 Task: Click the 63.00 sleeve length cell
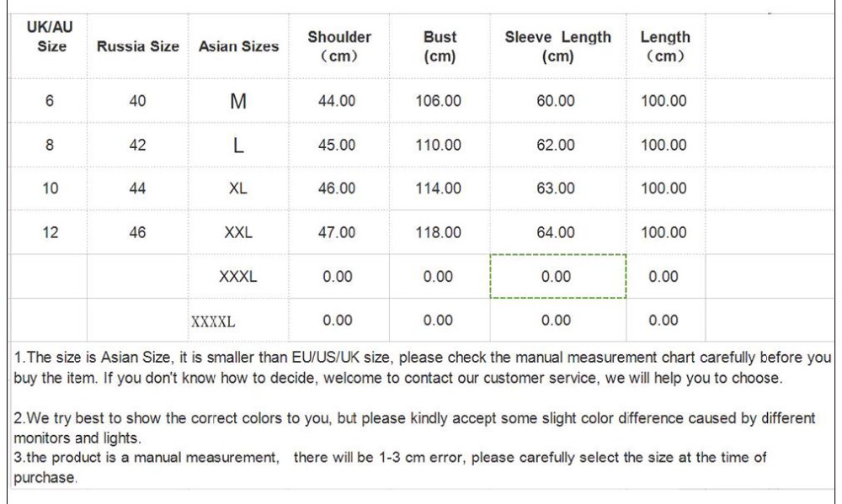click(556, 188)
